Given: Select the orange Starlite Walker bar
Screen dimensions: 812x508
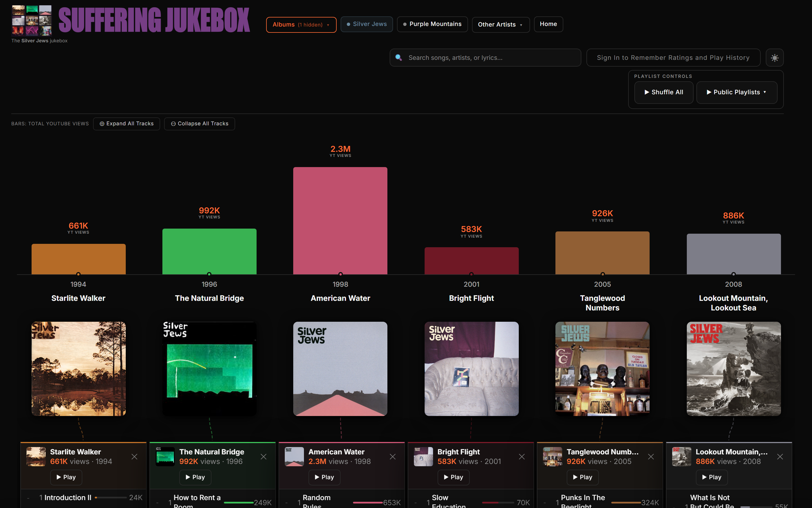Looking at the screenshot, I should point(78,259).
